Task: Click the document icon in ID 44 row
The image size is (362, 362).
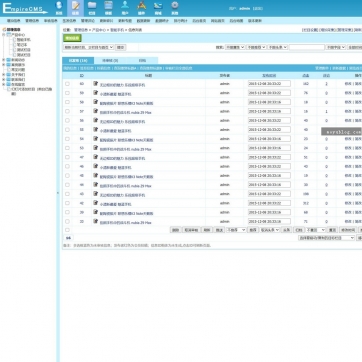Action: [x=96, y=184]
